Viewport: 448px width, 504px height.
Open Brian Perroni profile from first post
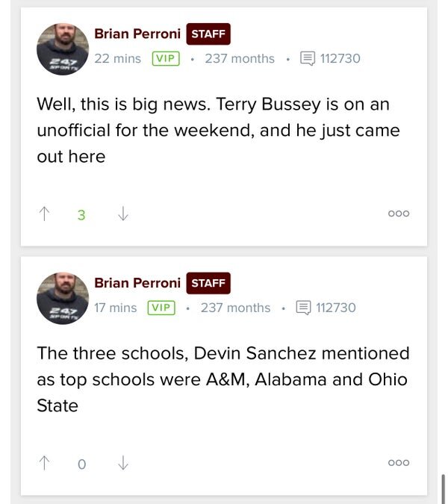point(137,34)
